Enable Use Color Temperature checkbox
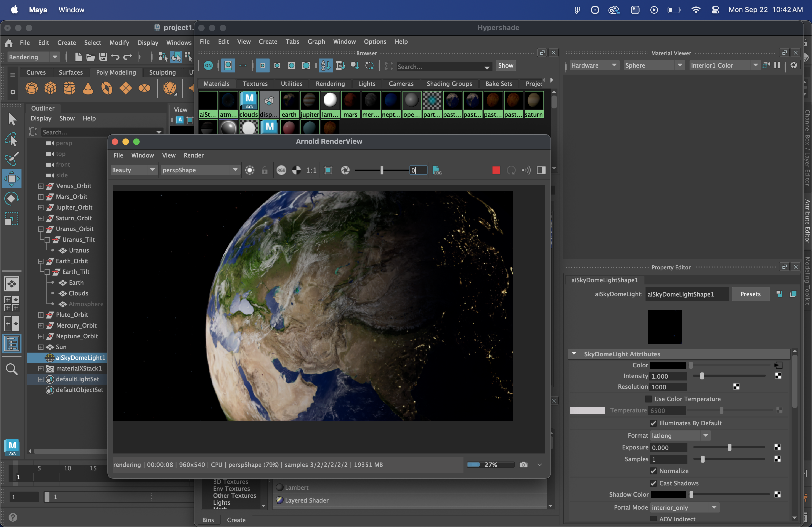The width and height of the screenshot is (812, 527). [x=648, y=399]
